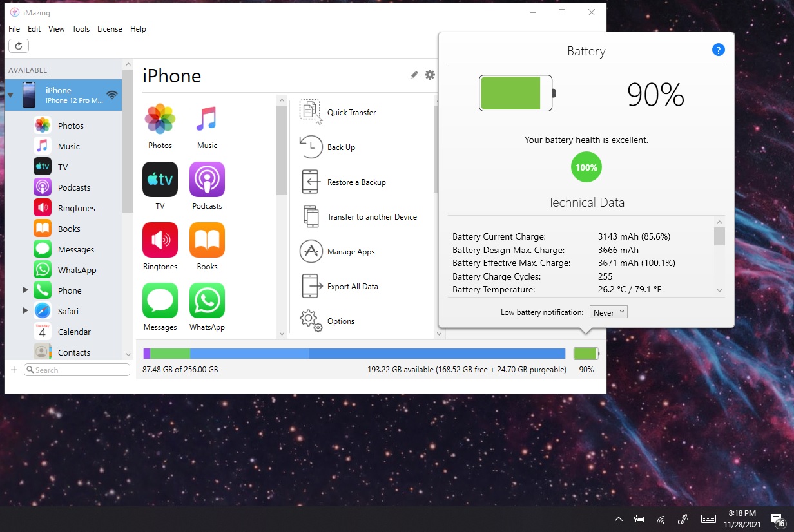Click the add device plus icon
Screen dimensions: 794x532
(x=14, y=370)
